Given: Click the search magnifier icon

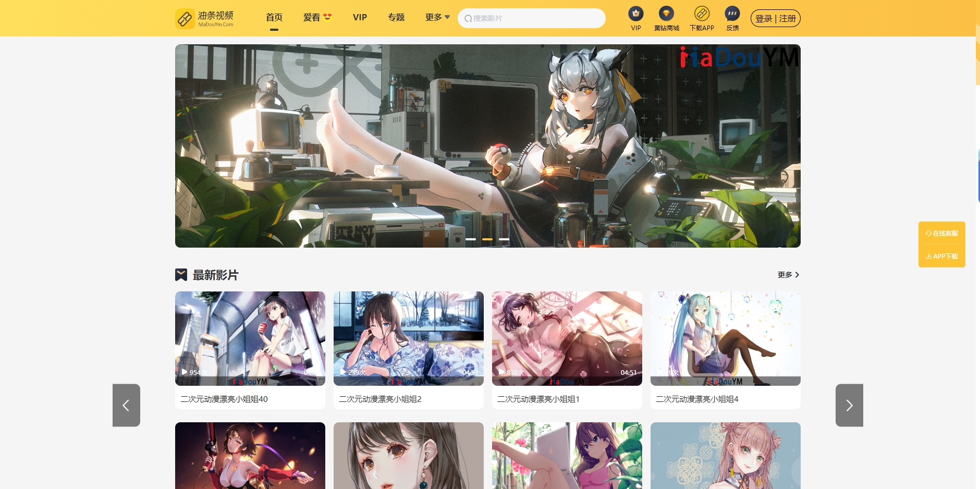Looking at the screenshot, I should point(468,18).
